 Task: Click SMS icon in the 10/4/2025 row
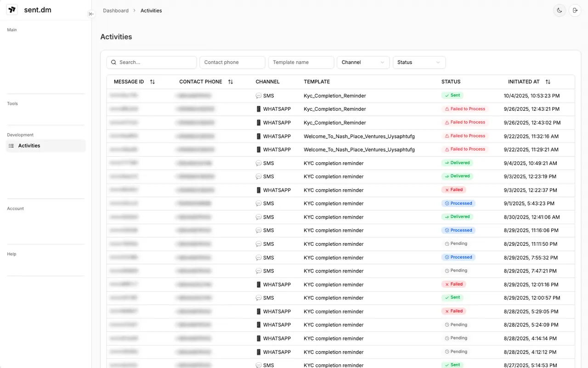[x=259, y=96]
